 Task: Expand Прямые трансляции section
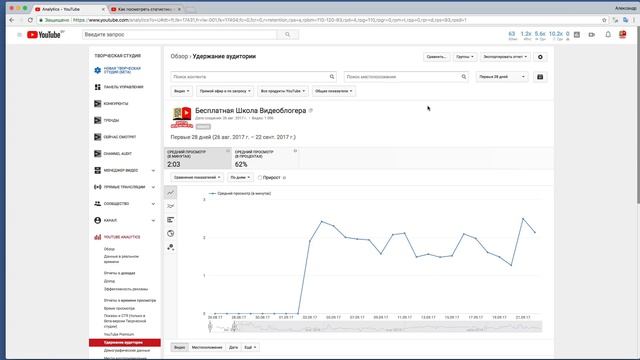click(153, 187)
